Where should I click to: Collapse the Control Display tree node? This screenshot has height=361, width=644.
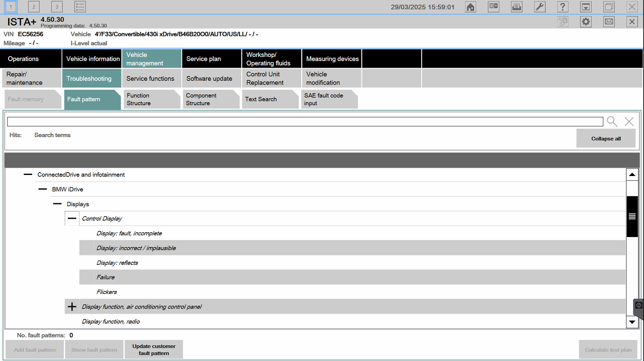pos(72,218)
